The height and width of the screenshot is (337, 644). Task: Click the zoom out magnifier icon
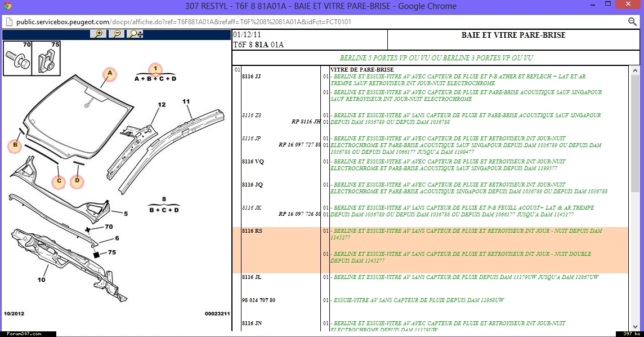click(x=117, y=34)
